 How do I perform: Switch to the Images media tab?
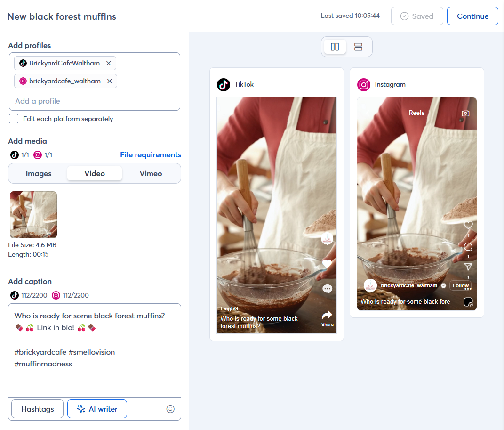pyautogui.click(x=38, y=173)
